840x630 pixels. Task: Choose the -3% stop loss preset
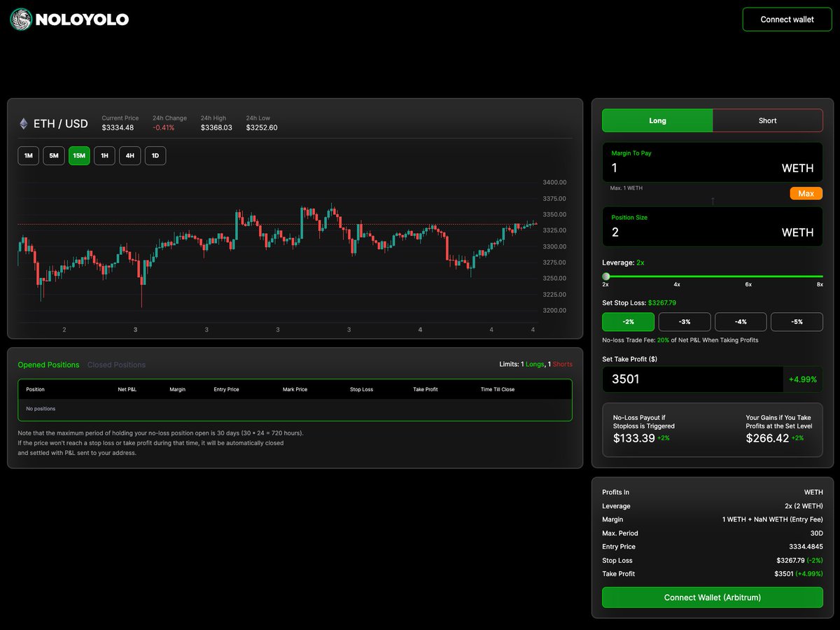[x=684, y=321]
